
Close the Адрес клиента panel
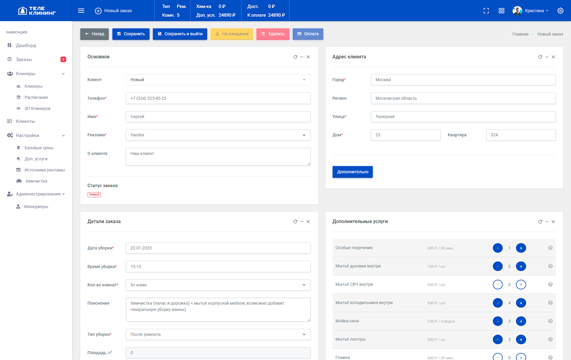coord(553,57)
